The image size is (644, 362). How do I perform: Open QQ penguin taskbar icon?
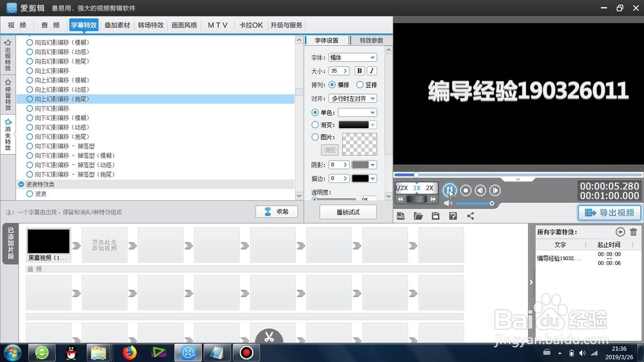point(71,352)
